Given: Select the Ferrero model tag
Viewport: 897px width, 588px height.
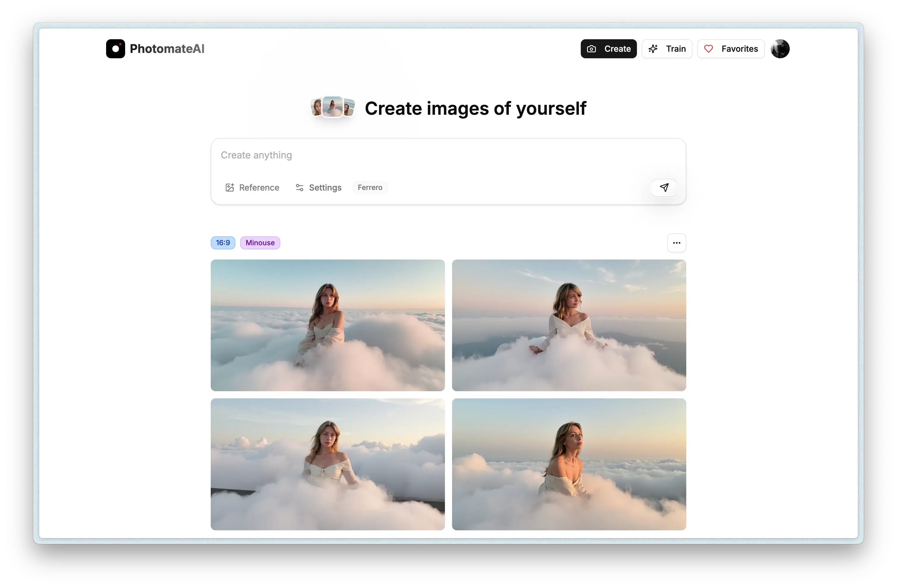Looking at the screenshot, I should [370, 187].
